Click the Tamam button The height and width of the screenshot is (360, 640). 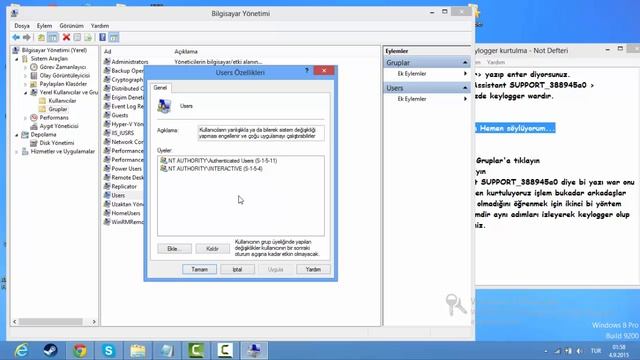[x=200, y=269]
